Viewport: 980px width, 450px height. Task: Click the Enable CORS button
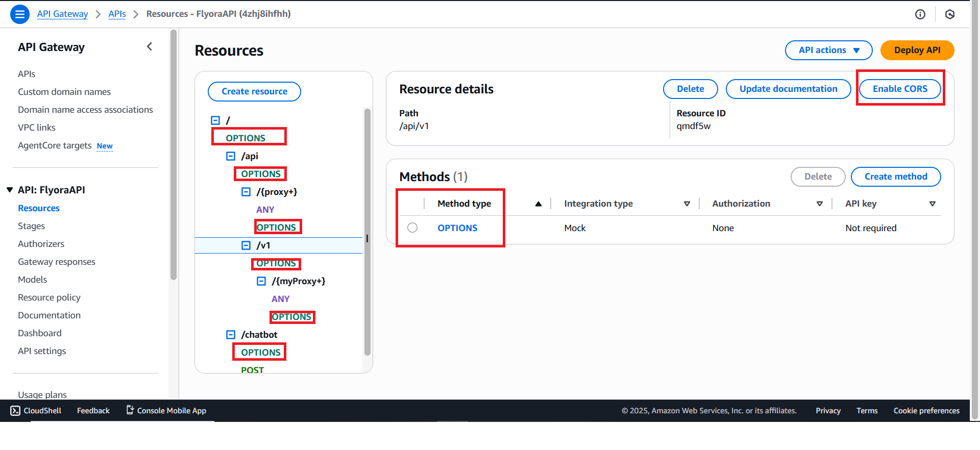(x=899, y=89)
